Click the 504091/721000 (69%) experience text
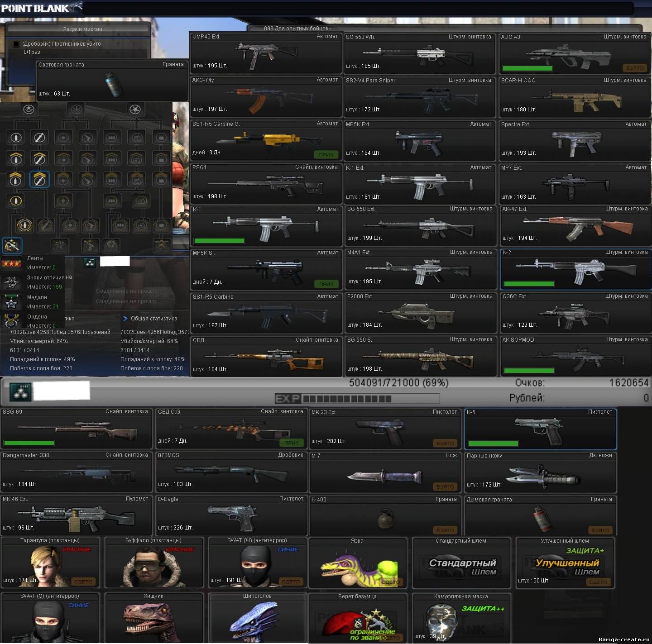652x644 pixels. tap(399, 383)
